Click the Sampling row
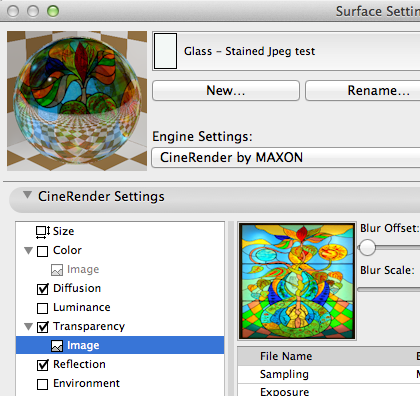Image resolution: width=420 pixels, height=396 pixels. pos(329,375)
